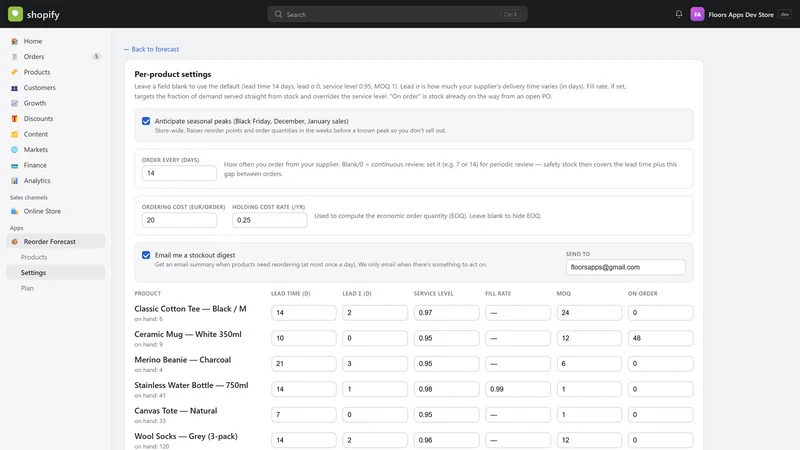The image size is (800, 450).
Task: Toggle Email me a stockout digest checkbox
Action: (146, 255)
